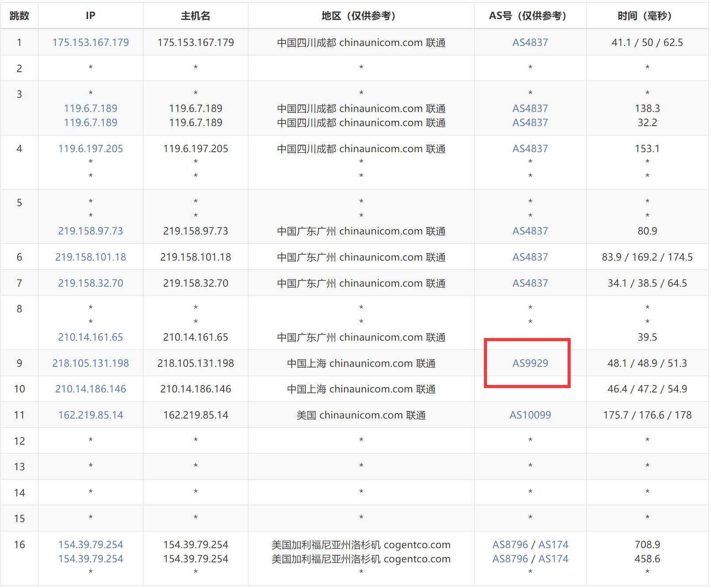Open the AS10099 link in hop 11
711x588 pixels.
pyautogui.click(x=530, y=415)
